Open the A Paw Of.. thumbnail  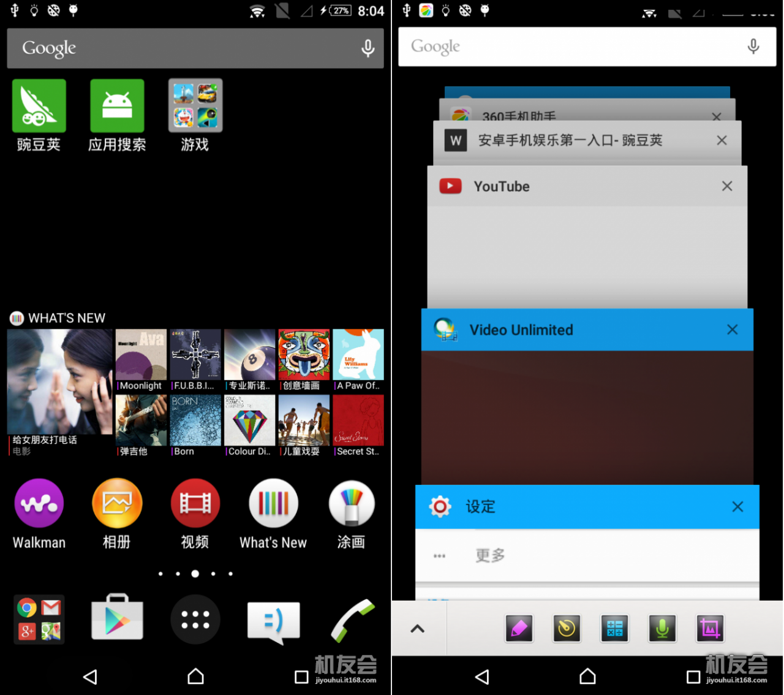[x=358, y=355]
